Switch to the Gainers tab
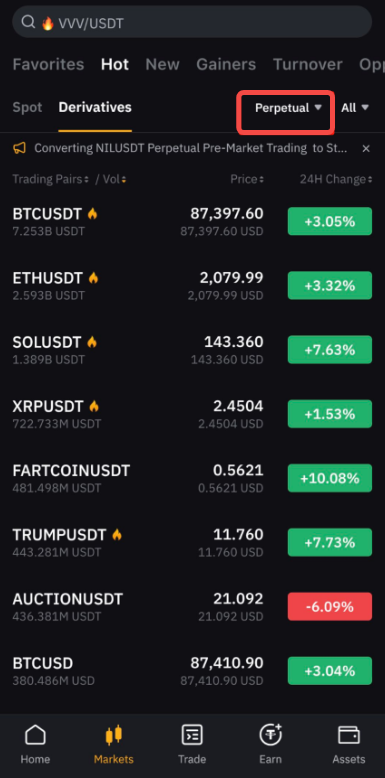The image size is (385, 778). (226, 65)
